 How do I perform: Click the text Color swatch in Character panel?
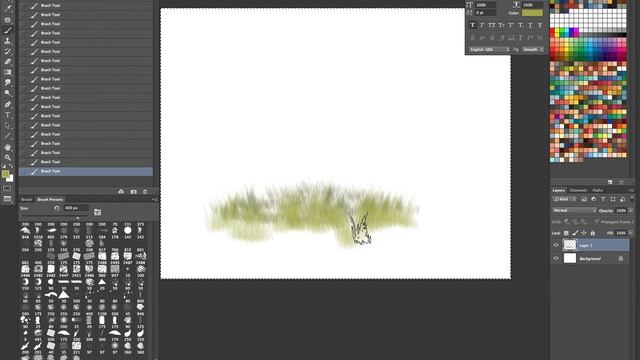click(532, 13)
